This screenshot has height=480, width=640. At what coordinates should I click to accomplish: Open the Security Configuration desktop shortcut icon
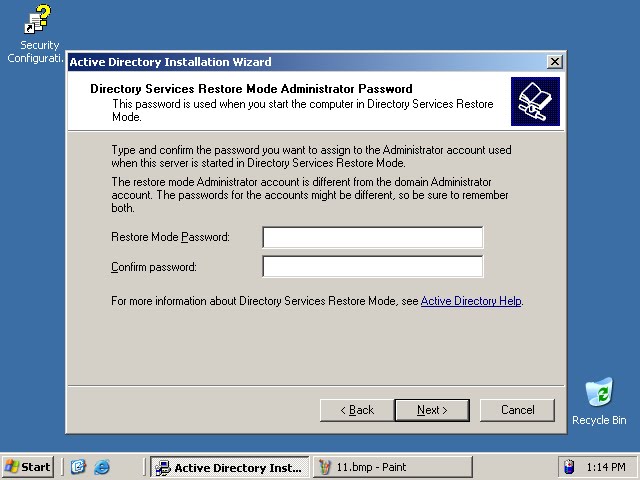point(37,19)
